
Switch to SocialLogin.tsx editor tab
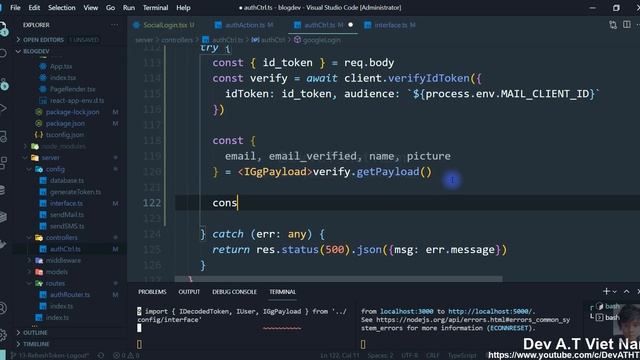pyautogui.click(x=164, y=25)
